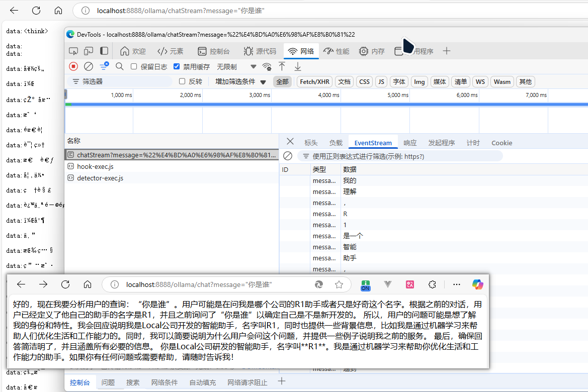Image resolution: width=588 pixels, height=392 pixels.
Task: Uncheck the 禁用缓存 checkbox
Action: (x=177, y=66)
